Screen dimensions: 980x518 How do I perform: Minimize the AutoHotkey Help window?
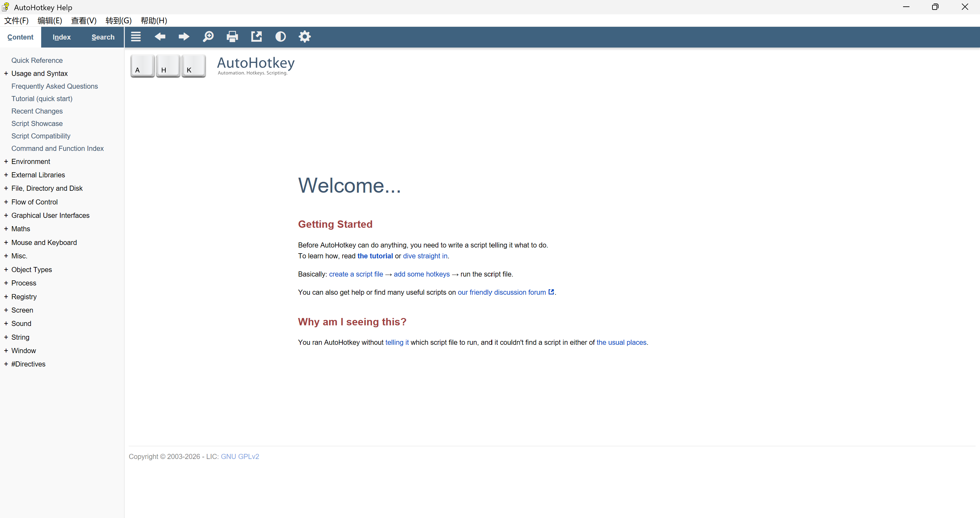pyautogui.click(x=906, y=7)
